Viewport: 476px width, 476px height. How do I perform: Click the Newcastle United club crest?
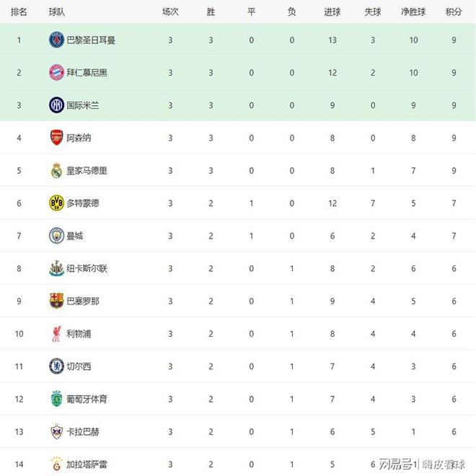(x=56, y=268)
